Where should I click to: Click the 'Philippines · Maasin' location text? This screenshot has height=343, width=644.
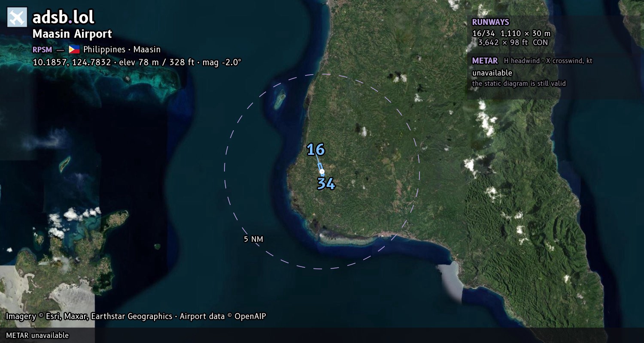(122, 49)
